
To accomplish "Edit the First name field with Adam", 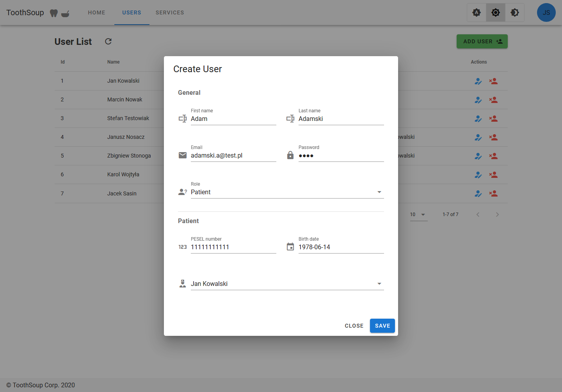I will pyautogui.click(x=233, y=119).
